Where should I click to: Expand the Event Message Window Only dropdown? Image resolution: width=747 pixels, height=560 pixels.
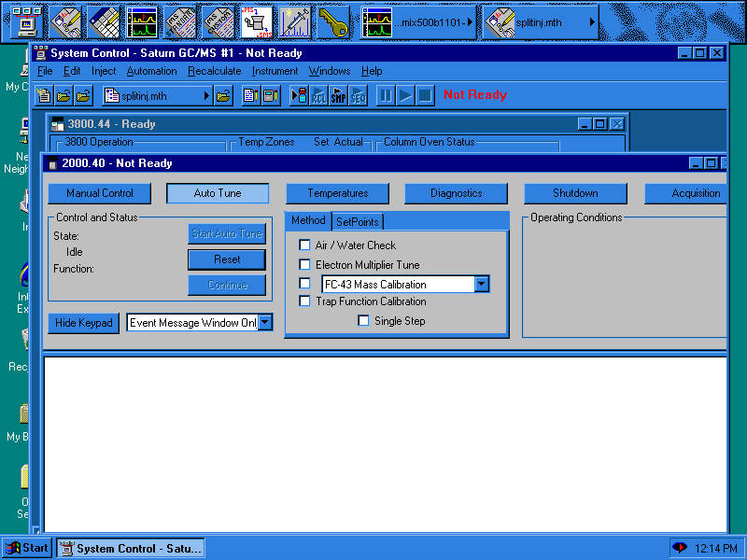pyautogui.click(x=266, y=322)
